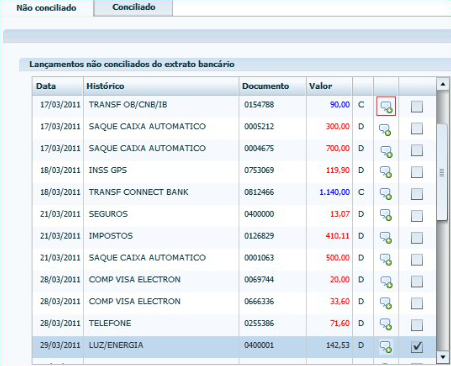Viewport: 451px width, 366px height.
Task: Click the value 119,90
Action: tap(338, 170)
